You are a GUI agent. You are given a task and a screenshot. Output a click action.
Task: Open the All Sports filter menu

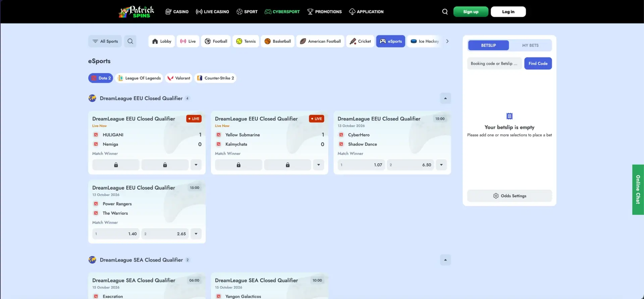tap(105, 41)
